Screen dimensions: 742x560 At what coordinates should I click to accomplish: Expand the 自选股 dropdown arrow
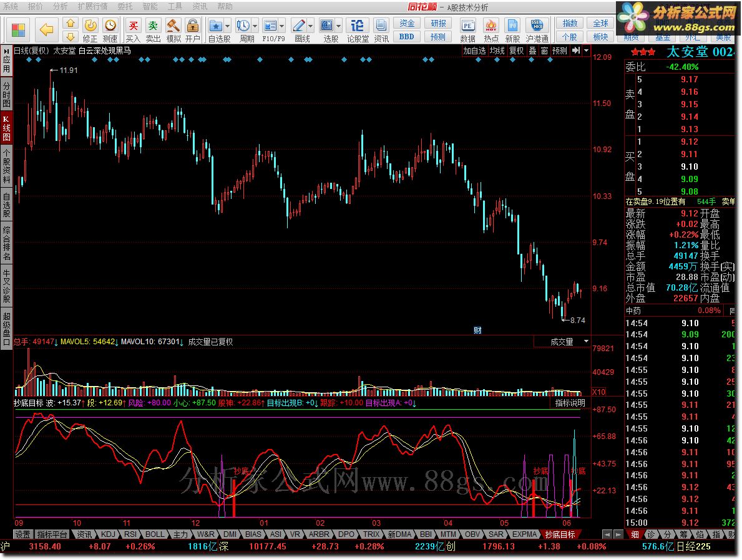point(228,26)
